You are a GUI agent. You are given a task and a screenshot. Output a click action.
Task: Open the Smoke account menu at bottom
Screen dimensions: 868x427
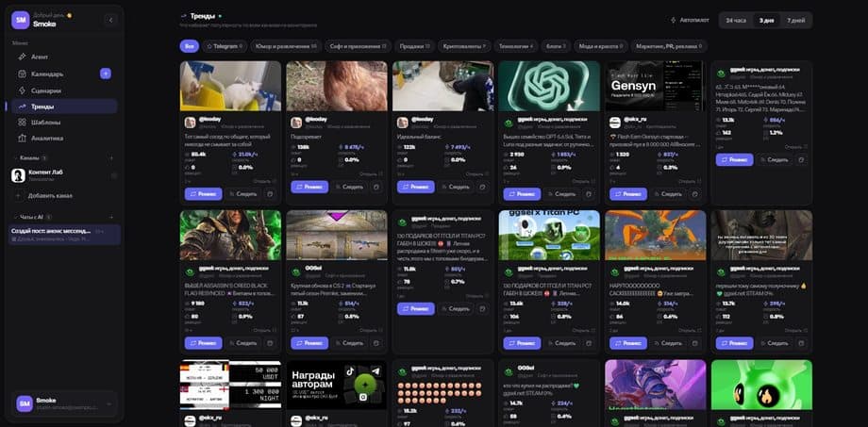click(x=64, y=403)
